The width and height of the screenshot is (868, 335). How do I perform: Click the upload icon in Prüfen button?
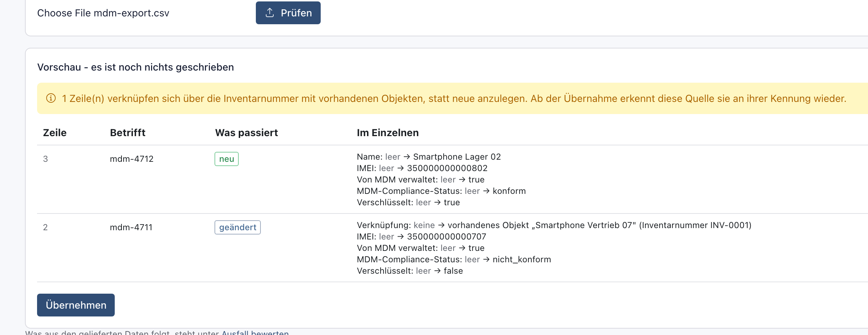(x=270, y=13)
